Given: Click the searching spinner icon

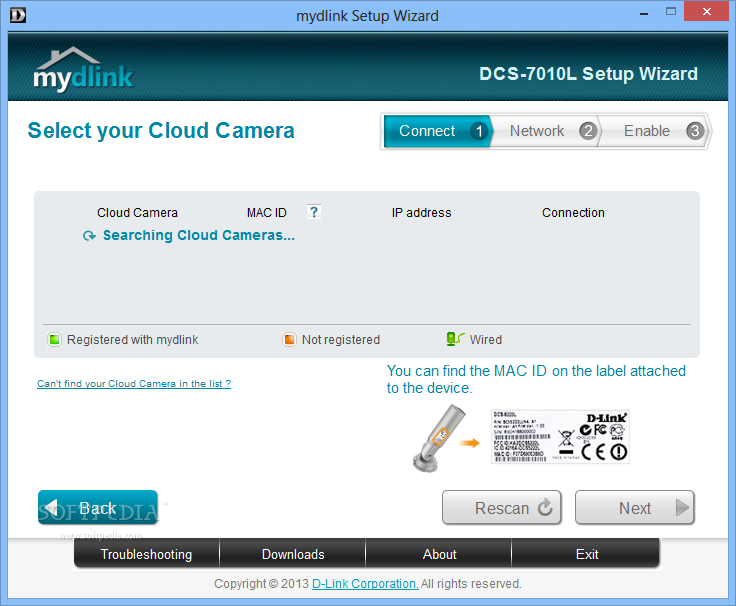Looking at the screenshot, I should 89,236.
